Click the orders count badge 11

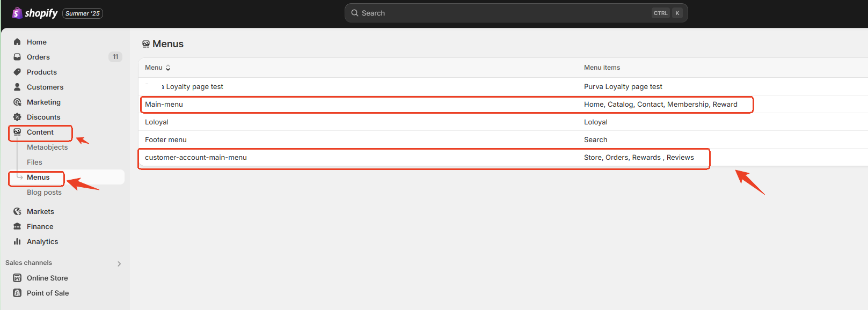pos(115,57)
